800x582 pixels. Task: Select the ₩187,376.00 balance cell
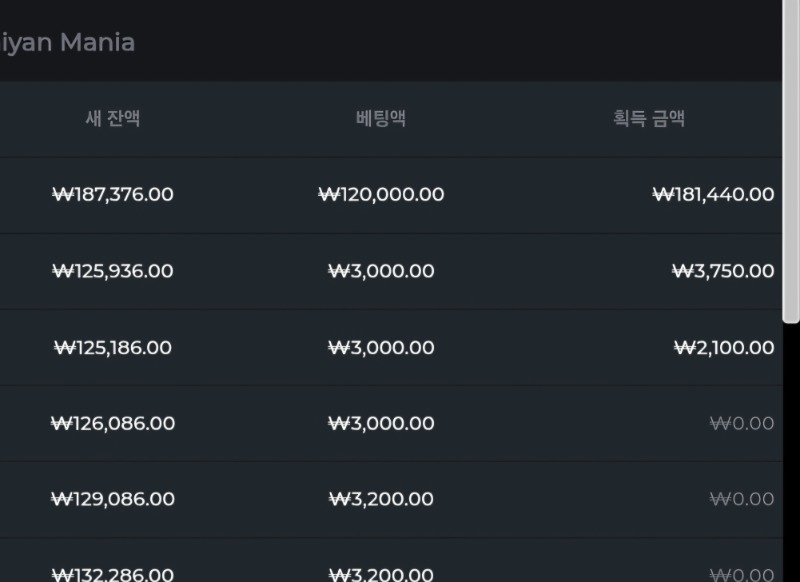coord(113,194)
